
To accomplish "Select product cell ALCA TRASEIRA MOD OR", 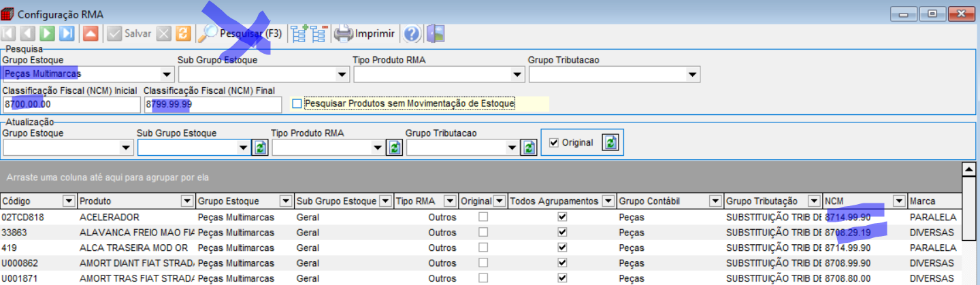I will [x=136, y=248].
